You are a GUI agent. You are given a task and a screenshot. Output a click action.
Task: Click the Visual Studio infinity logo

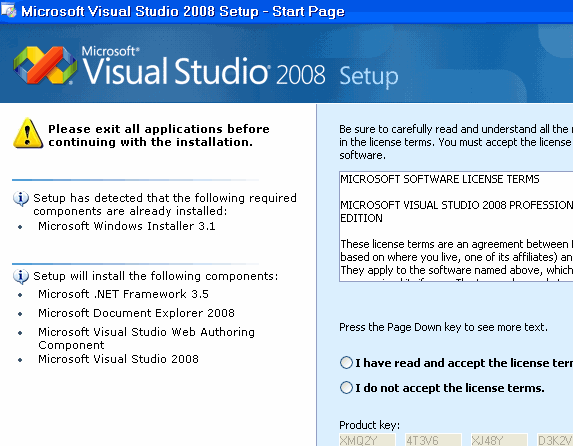tap(45, 65)
